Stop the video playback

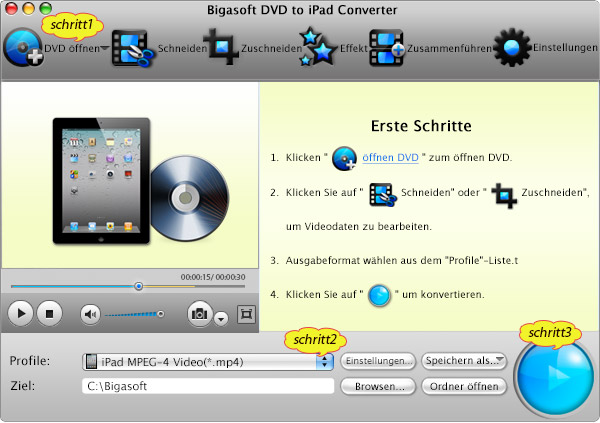(49, 314)
